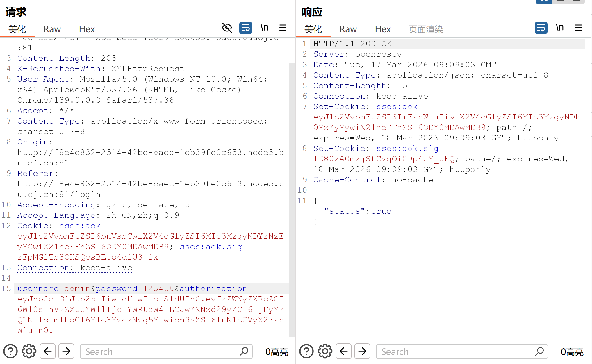Open request search help question icon
This screenshot has width=592, height=364.
click(x=10, y=351)
